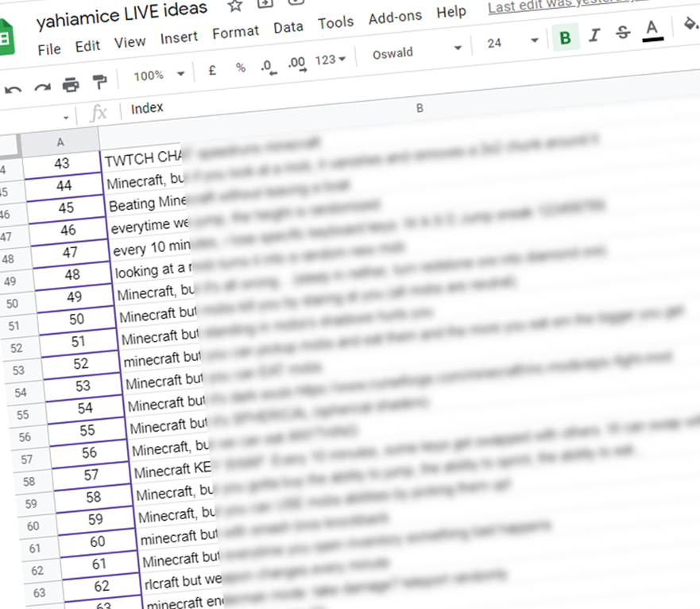Format cell as percent
The image size is (700, 609).
[x=241, y=68]
